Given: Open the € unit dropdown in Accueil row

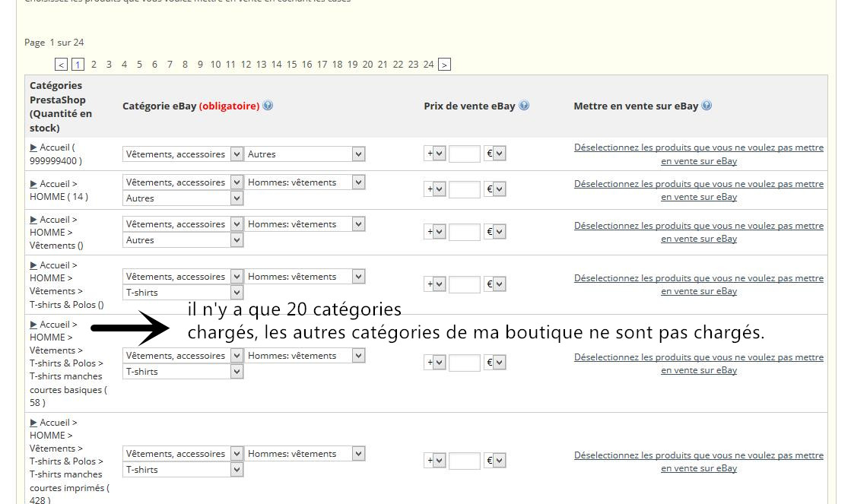Looking at the screenshot, I should click(x=495, y=154).
